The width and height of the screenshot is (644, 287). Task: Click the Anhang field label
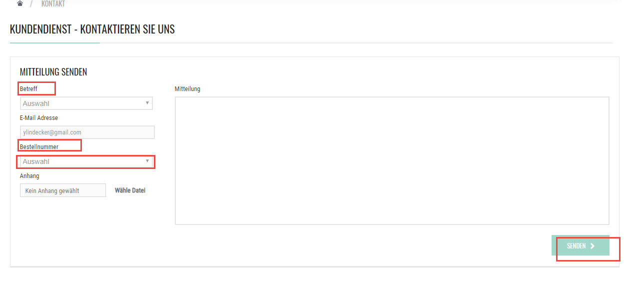(29, 176)
